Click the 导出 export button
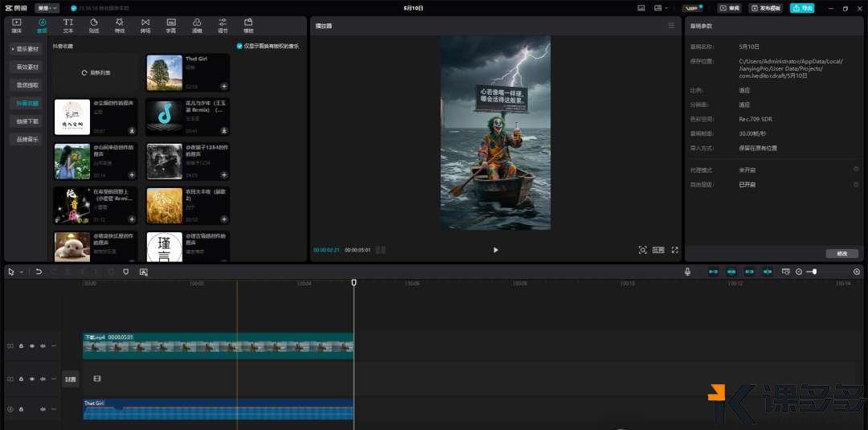The height and width of the screenshot is (430, 868). pos(801,8)
